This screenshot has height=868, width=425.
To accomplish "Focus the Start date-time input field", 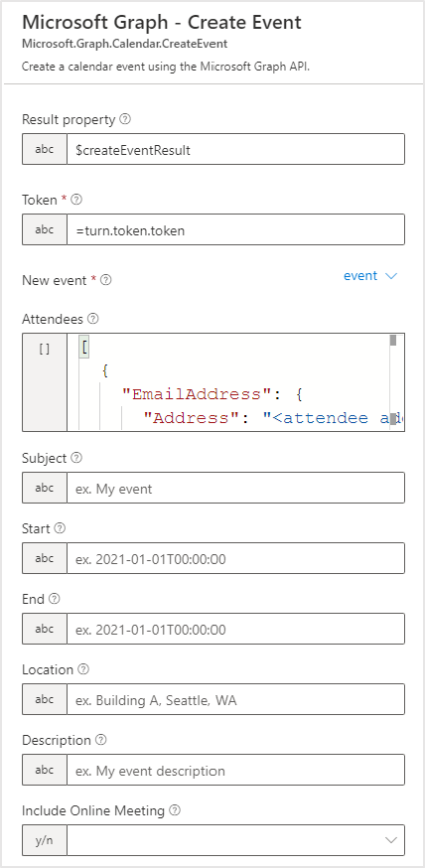I will pos(235,558).
